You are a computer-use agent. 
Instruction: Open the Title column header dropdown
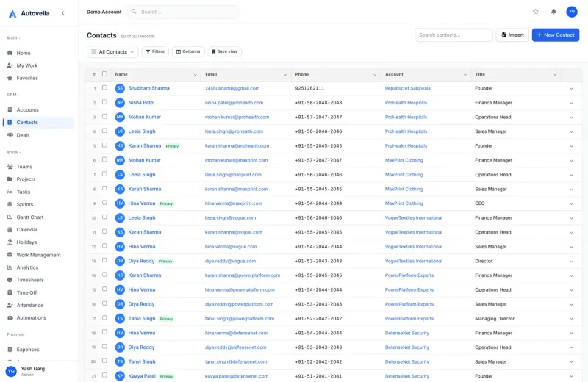coord(555,75)
